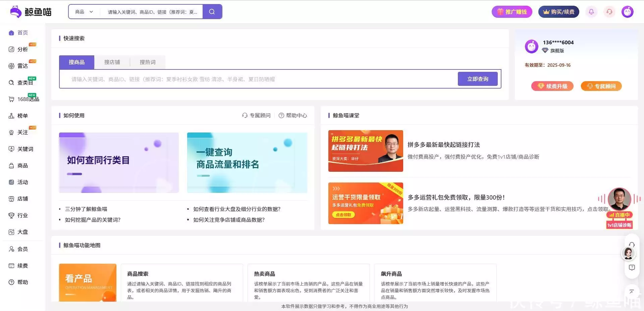Click the 立即查询 button
This screenshot has height=311, width=644.
(477, 79)
